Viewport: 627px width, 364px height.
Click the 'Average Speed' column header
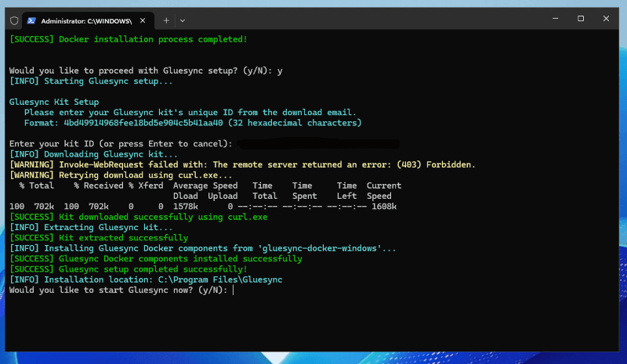click(x=205, y=186)
